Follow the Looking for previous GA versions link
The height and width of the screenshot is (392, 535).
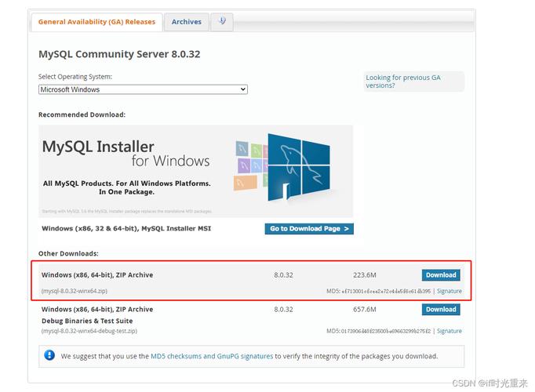click(x=403, y=82)
